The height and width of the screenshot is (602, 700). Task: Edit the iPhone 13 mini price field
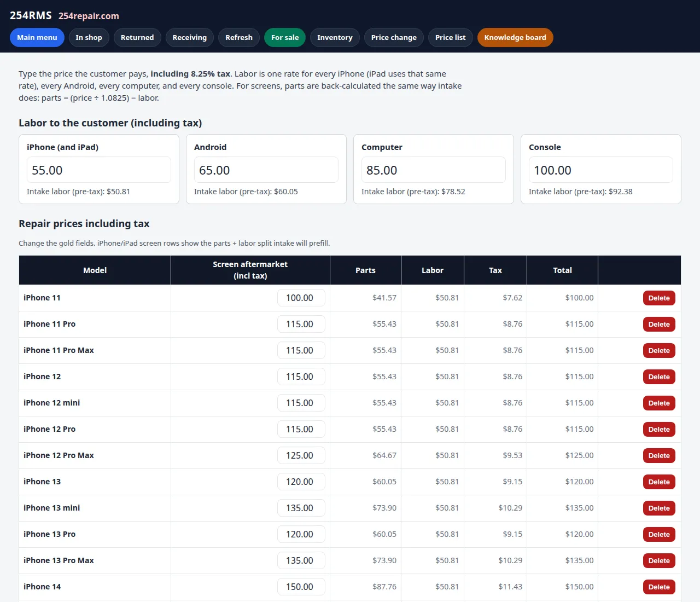pos(301,508)
